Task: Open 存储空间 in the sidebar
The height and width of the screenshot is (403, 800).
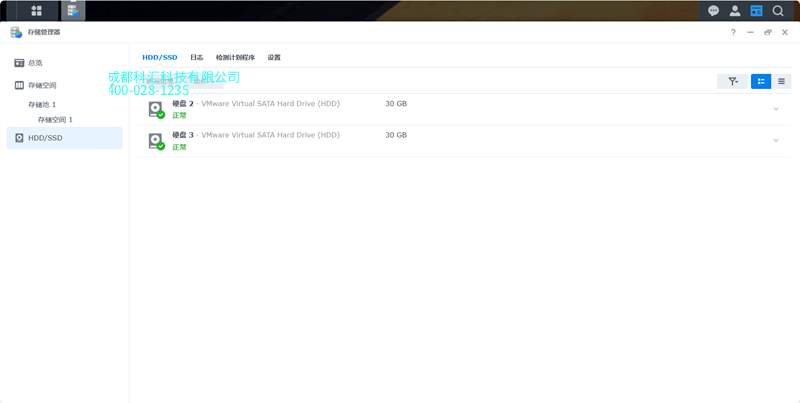Action: pyautogui.click(x=64, y=85)
